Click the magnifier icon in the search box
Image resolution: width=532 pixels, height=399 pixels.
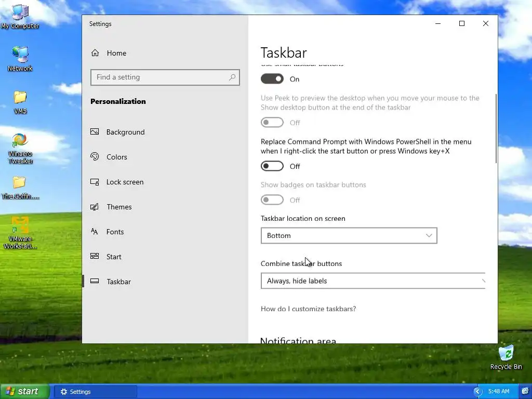coord(232,77)
